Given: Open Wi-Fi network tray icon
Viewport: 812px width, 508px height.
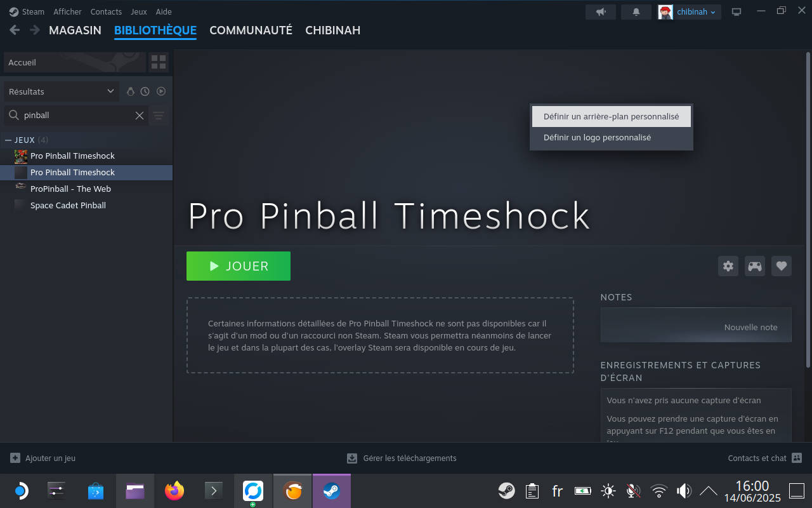Looking at the screenshot, I should point(659,491).
